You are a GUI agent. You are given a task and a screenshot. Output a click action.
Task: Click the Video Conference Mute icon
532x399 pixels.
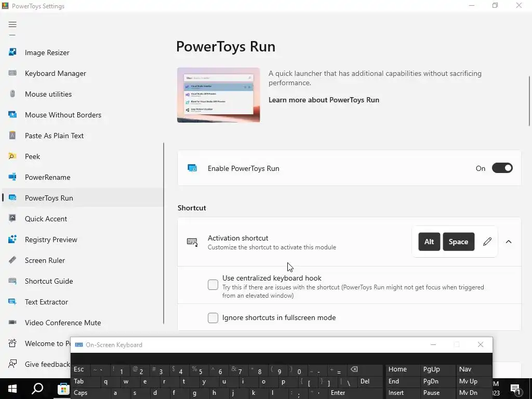point(12,322)
